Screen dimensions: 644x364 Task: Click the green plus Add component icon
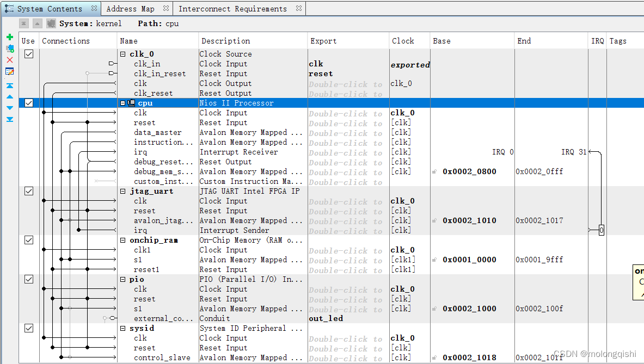(10, 37)
